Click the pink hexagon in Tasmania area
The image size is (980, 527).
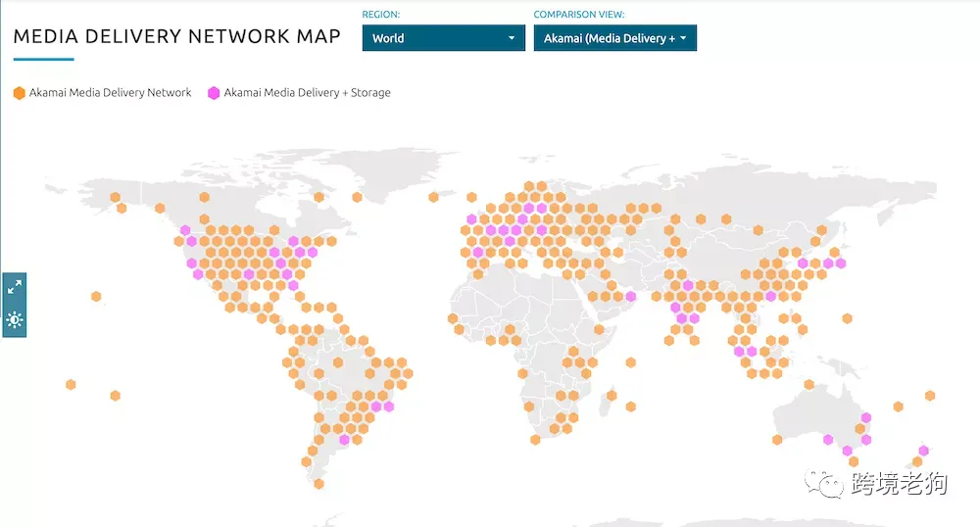point(847,451)
